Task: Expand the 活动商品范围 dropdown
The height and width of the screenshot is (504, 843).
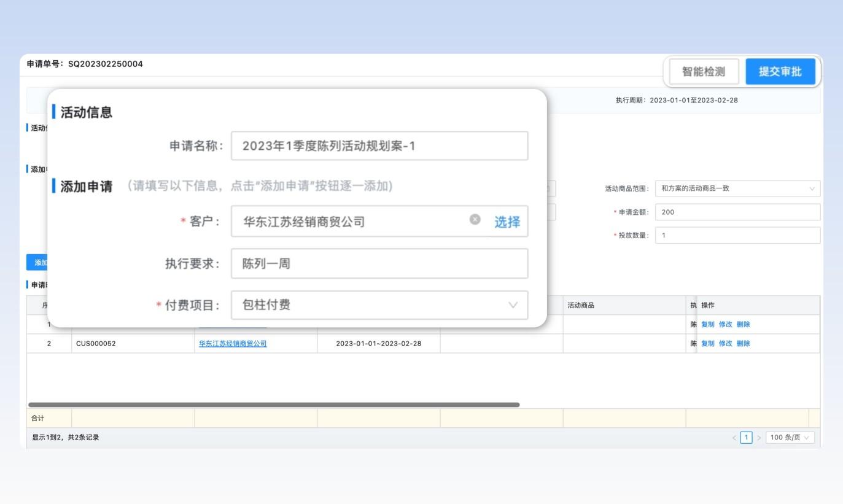Action: pos(737,188)
